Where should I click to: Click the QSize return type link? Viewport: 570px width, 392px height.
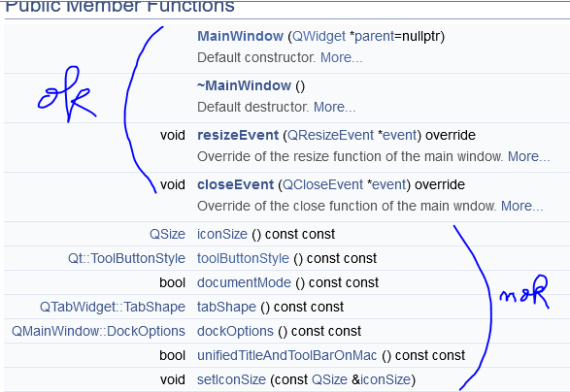167,234
